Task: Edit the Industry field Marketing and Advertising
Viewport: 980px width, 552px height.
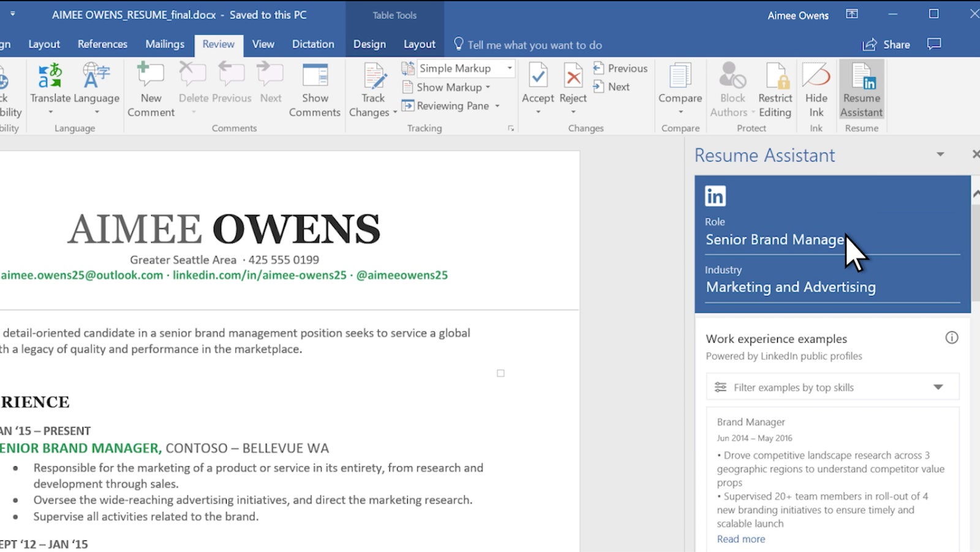Action: (x=832, y=287)
